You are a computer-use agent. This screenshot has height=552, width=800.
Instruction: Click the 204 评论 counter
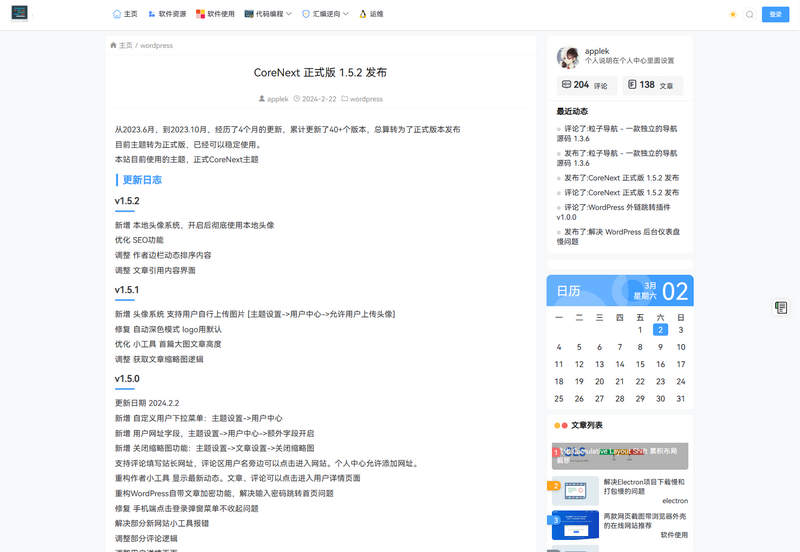click(586, 85)
